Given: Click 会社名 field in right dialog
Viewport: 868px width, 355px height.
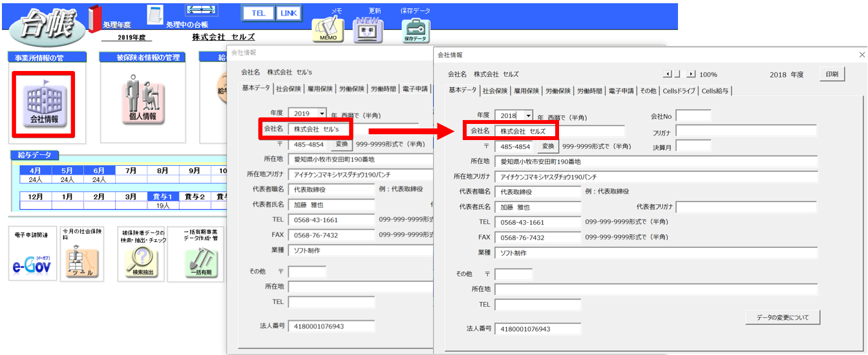Looking at the screenshot, I should coord(560,131).
